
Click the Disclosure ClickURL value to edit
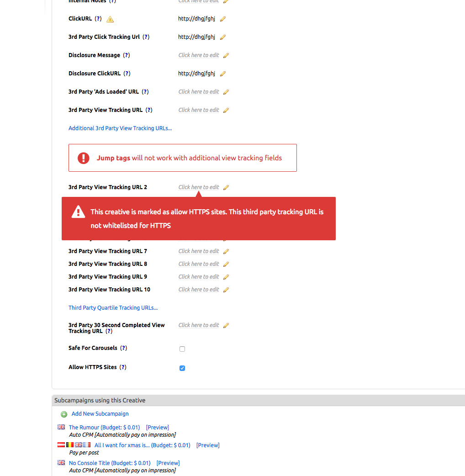pos(196,74)
